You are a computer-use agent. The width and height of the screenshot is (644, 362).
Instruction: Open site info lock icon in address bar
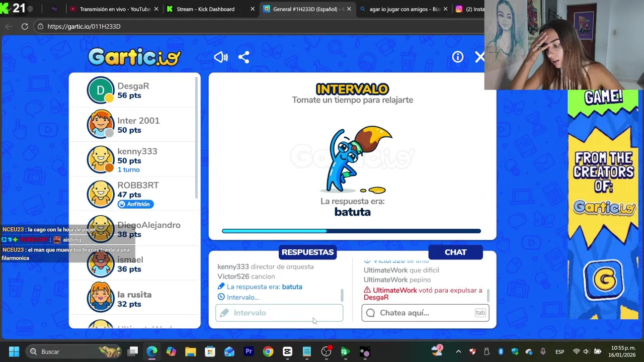coord(40,26)
